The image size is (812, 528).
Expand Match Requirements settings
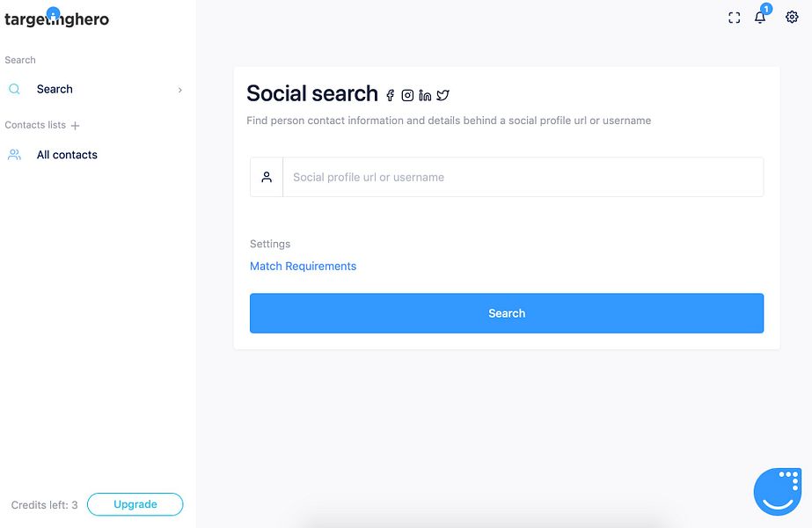click(x=303, y=266)
